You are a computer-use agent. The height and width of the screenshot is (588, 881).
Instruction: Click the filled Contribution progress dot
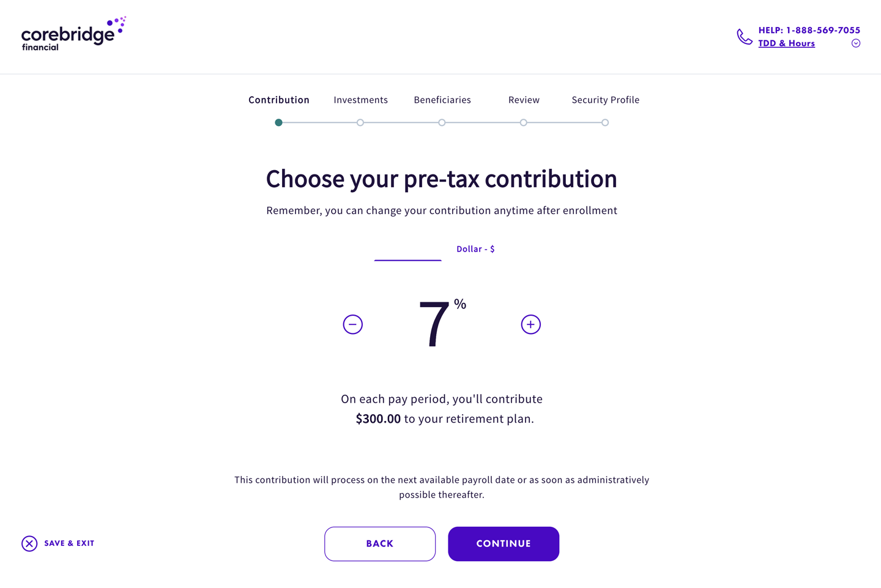pos(279,122)
